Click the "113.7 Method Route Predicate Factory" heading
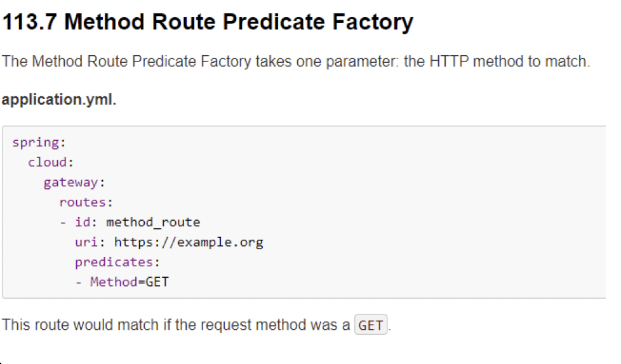The image size is (621, 364). point(208,22)
